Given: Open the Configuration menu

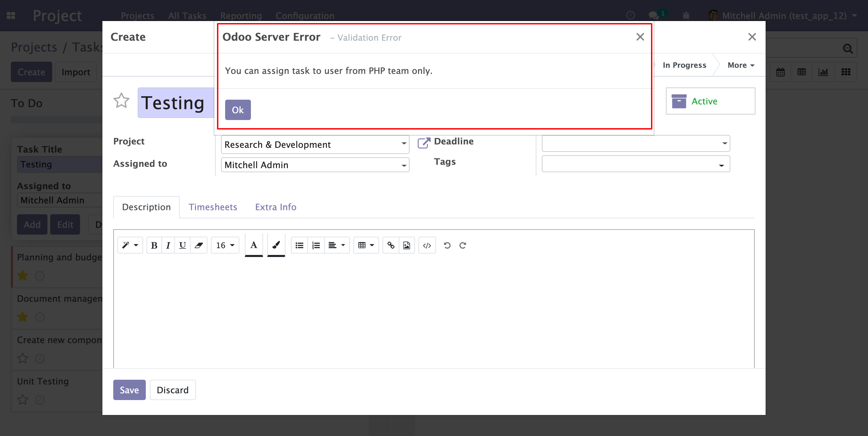Looking at the screenshot, I should [305, 16].
